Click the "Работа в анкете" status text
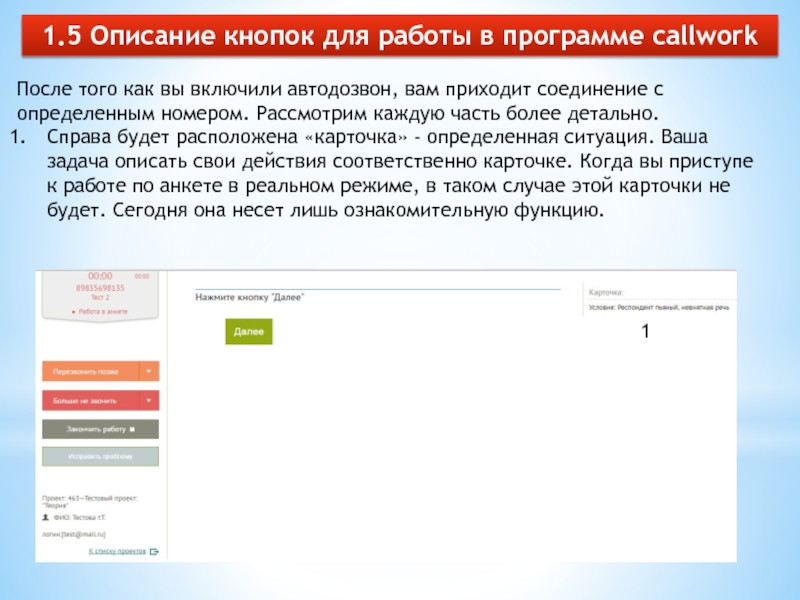The width and height of the screenshot is (800, 600). point(103,311)
